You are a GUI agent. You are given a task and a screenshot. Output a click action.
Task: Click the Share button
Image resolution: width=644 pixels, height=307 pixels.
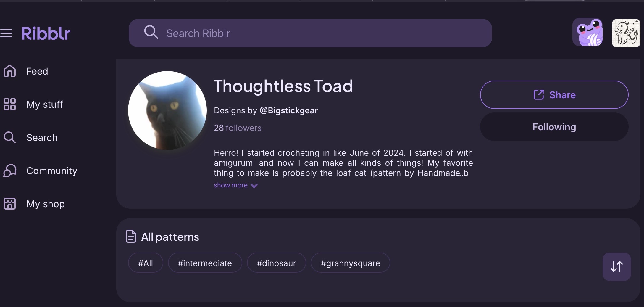pos(554,95)
